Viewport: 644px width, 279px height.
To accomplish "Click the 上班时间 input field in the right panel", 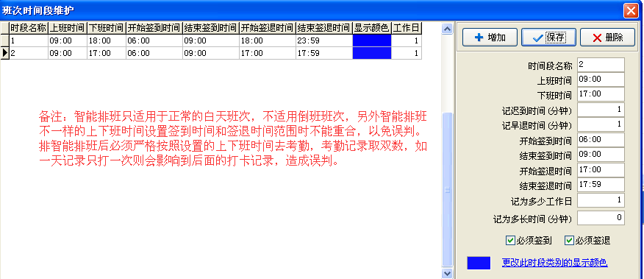I will (601, 80).
